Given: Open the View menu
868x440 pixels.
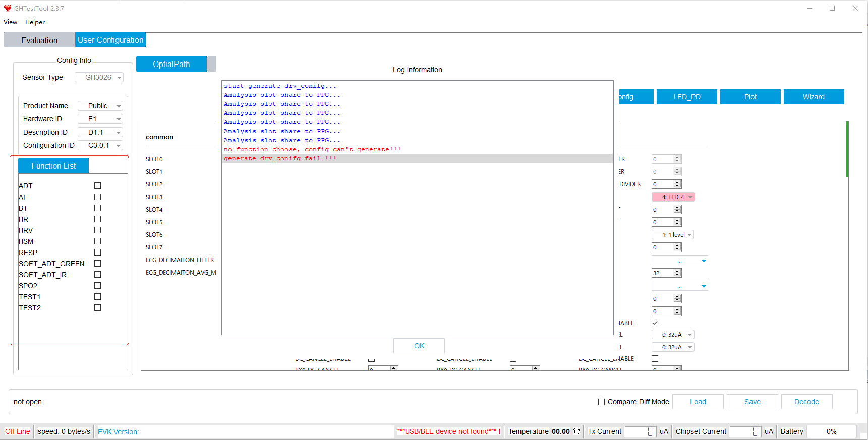Looking at the screenshot, I should (x=10, y=22).
